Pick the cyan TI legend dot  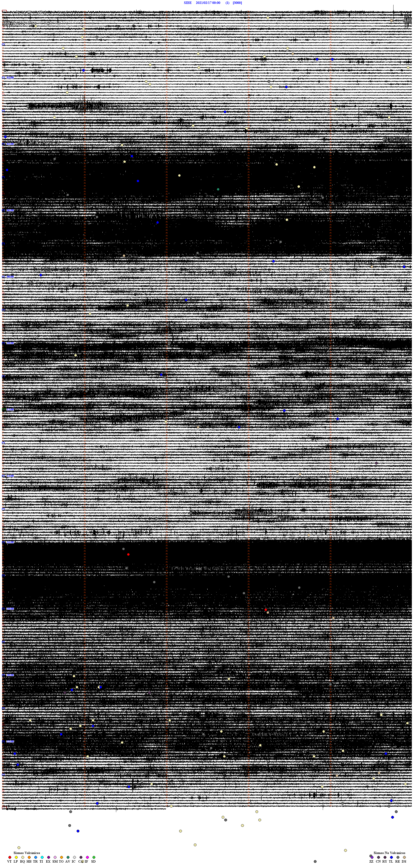point(42,857)
